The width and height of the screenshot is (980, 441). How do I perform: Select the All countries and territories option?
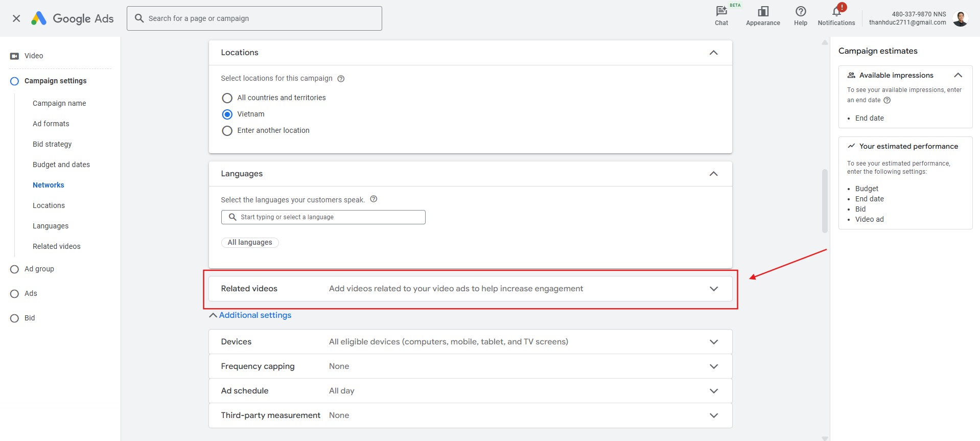click(x=227, y=98)
